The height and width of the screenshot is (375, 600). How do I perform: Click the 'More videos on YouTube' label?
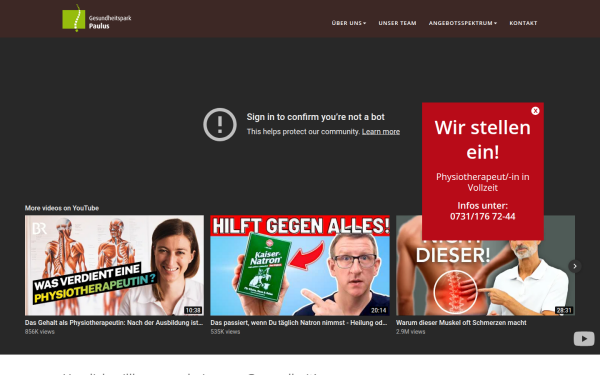62,208
